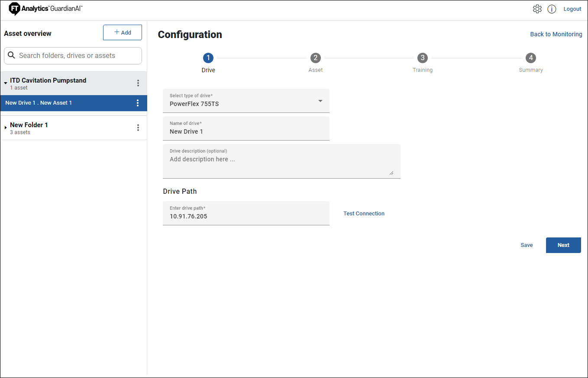Collapse the ITD Cavitation Pumpstand folder
The width and height of the screenshot is (588, 378).
tap(6, 83)
